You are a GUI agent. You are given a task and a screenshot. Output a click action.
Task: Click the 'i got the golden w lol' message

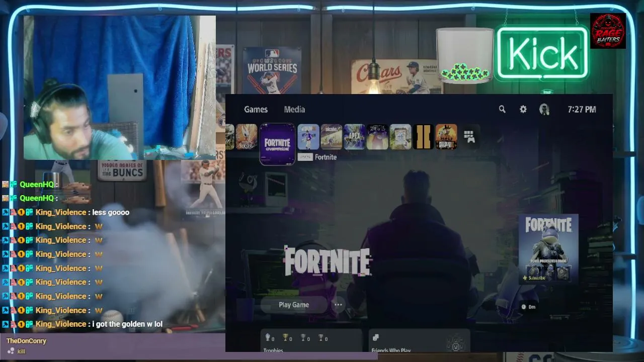point(127,324)
